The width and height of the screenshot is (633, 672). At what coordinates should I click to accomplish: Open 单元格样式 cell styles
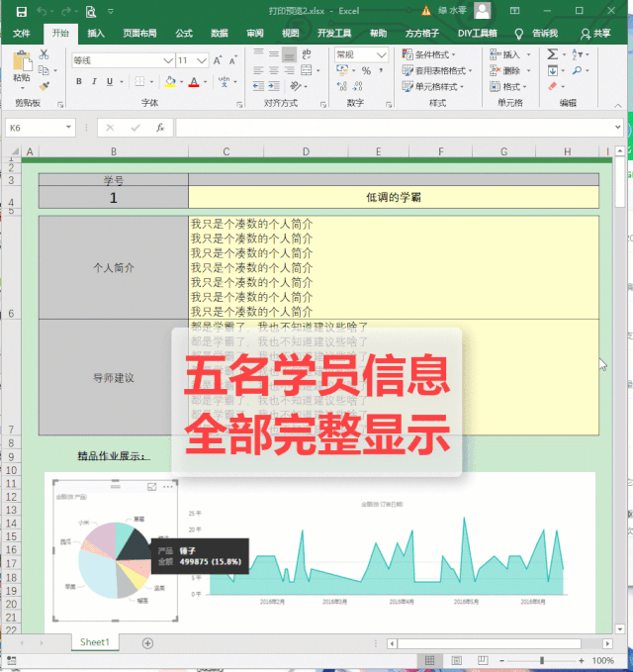pyautogui.click(x=433, y=86)
